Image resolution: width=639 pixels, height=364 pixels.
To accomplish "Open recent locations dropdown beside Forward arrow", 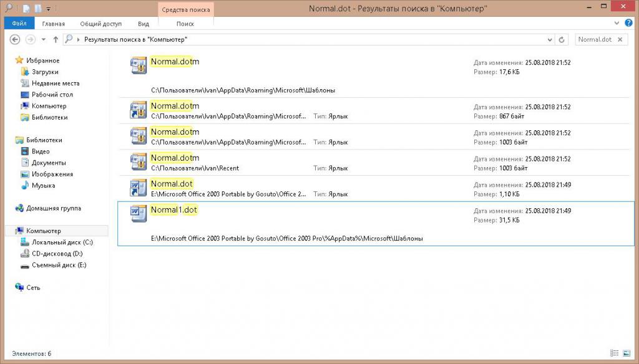I will [43, 39].
